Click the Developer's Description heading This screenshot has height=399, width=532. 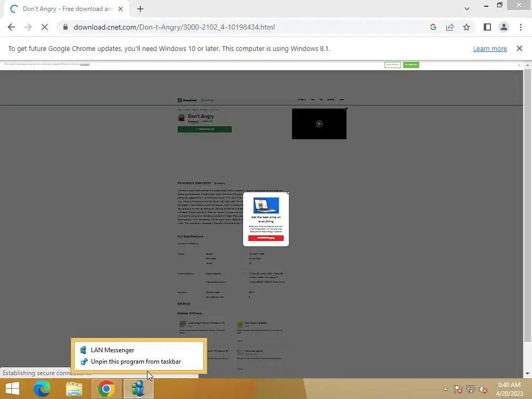[x=194, y=183]
